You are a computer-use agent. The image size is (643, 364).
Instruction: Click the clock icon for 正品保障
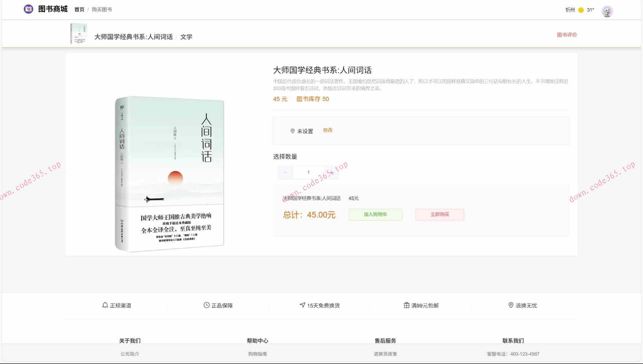click(x=206, y=305)
